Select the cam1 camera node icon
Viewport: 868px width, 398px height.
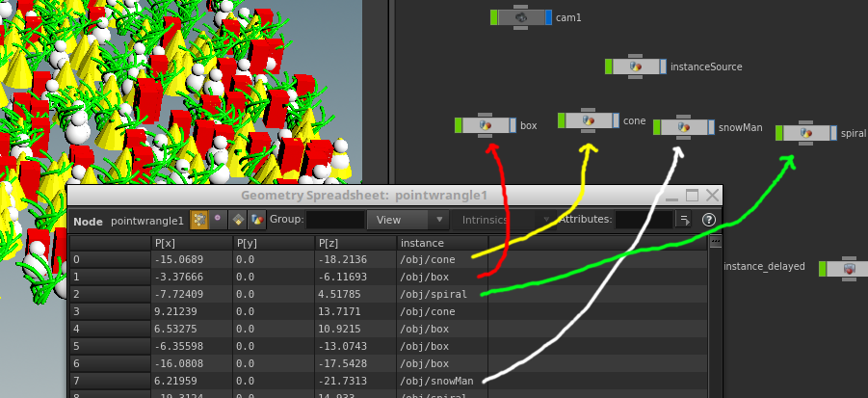click(521, 17)
